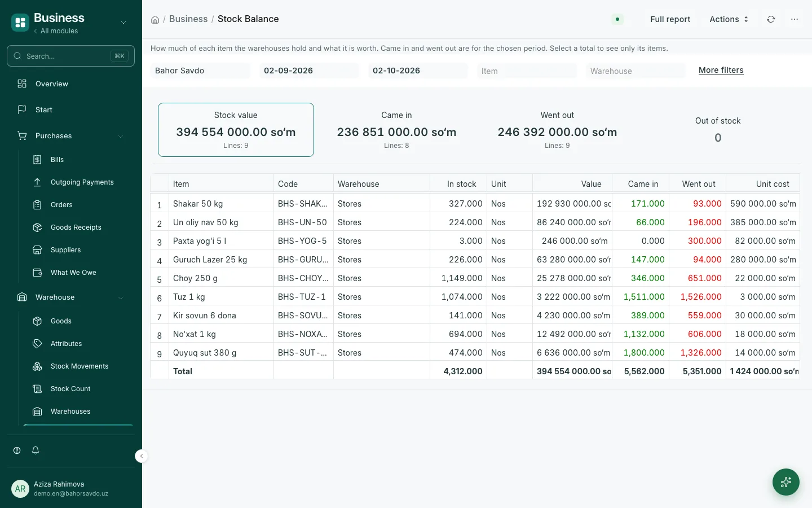Open the Actions dropdown
This screenshot has height=508, width=812.
pyautogui.click(x=729, y=19)
